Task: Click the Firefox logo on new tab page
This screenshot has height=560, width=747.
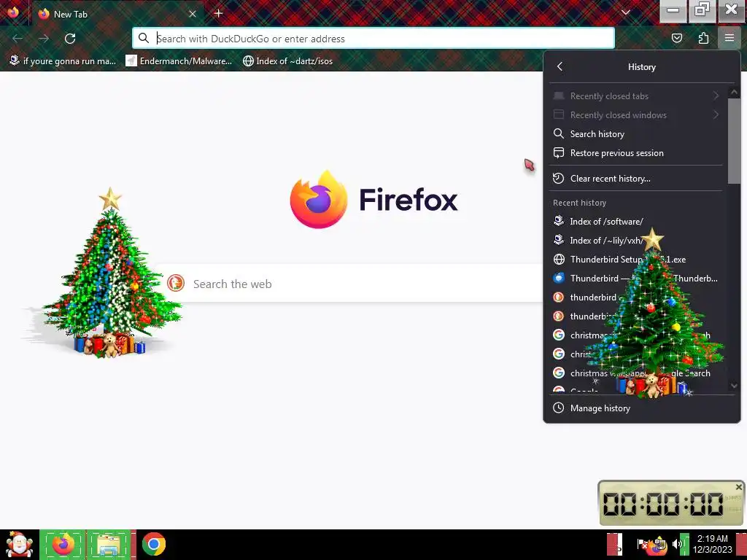Action: [x=318, y=200]
